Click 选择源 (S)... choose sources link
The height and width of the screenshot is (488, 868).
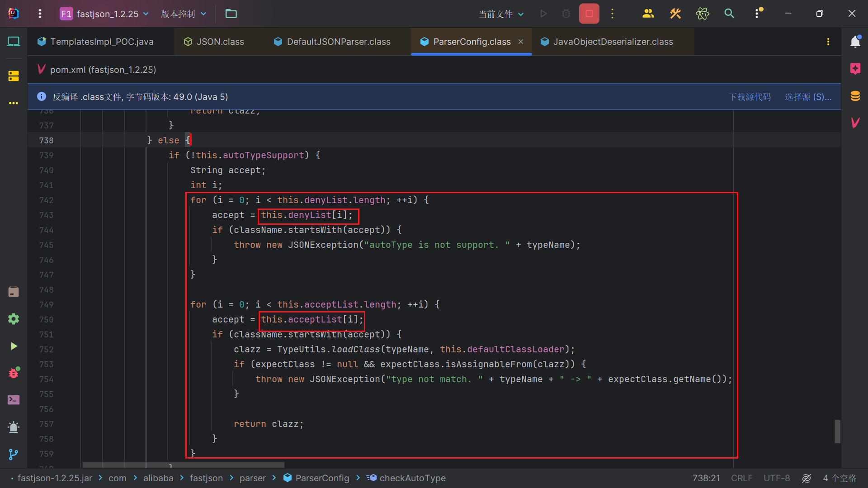click(x=808, y=97)
